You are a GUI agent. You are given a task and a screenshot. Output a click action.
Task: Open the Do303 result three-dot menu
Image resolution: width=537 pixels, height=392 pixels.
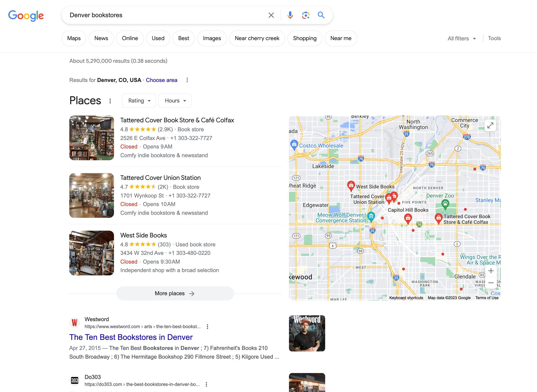(206, 384)
